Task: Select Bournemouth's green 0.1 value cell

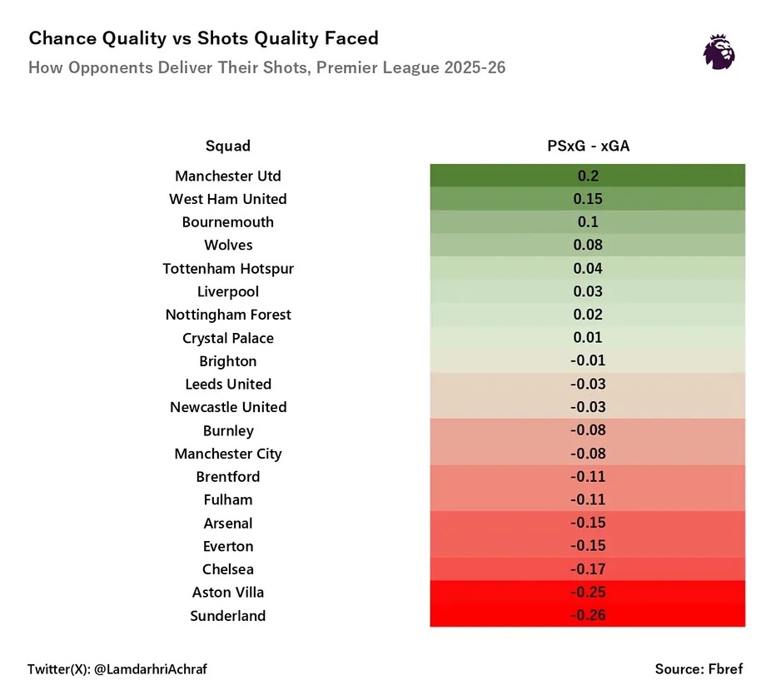Action: click(588, 222)
